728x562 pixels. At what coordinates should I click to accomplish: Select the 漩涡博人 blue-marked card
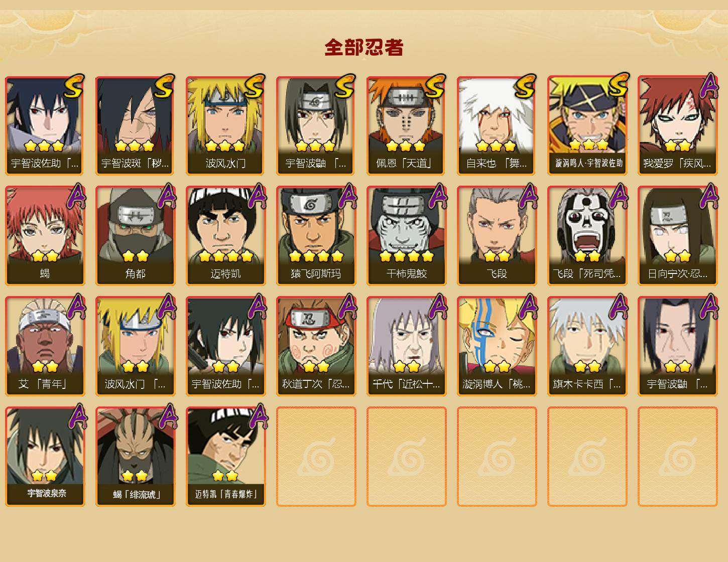[x=497, y=346]
